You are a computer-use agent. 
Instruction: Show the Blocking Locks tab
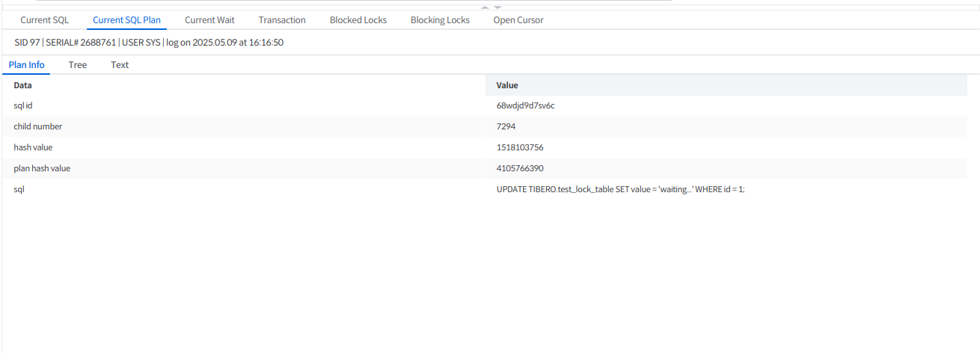pos(440,20)
